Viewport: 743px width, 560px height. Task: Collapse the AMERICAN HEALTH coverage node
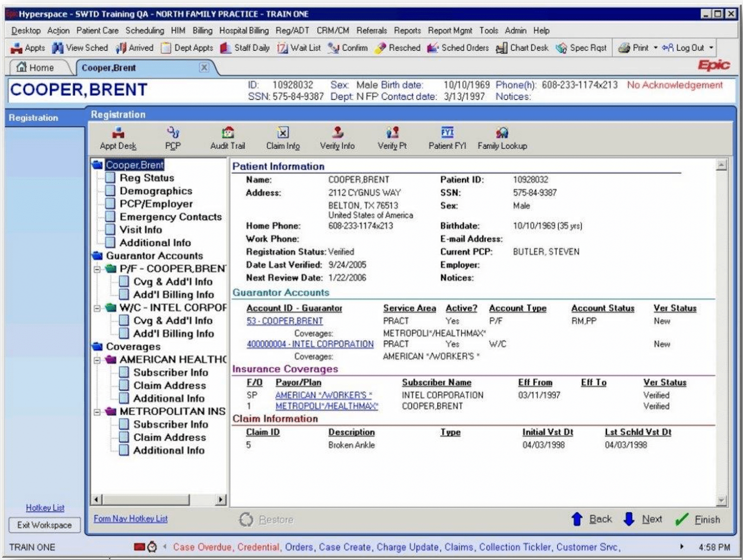pos(97,360)
